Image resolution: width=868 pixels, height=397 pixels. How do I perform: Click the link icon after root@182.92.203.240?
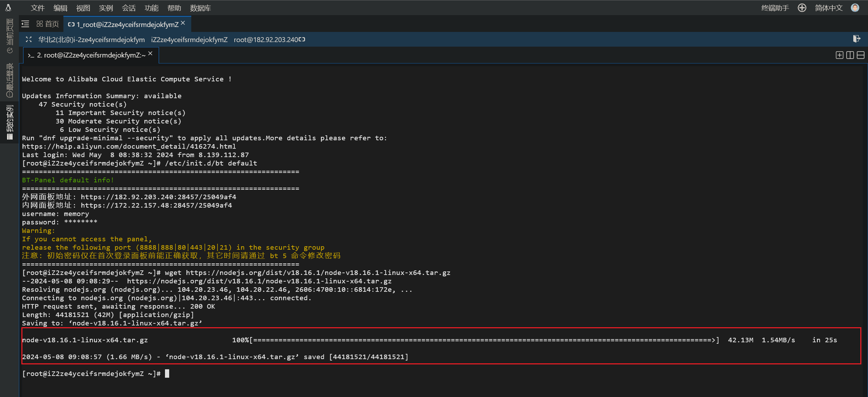click(302, 39)
